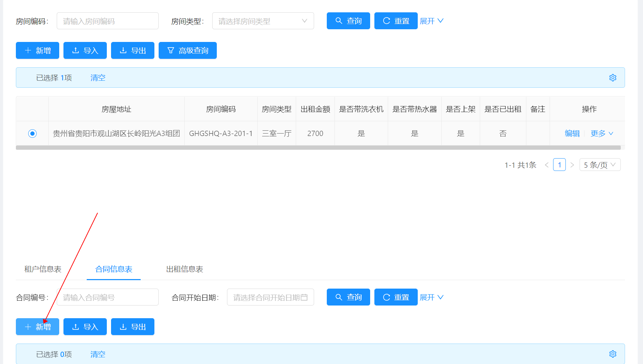The image size is (643, 364).
Task: Click the calendar icon in contract start date
Action: pos(304,297)
